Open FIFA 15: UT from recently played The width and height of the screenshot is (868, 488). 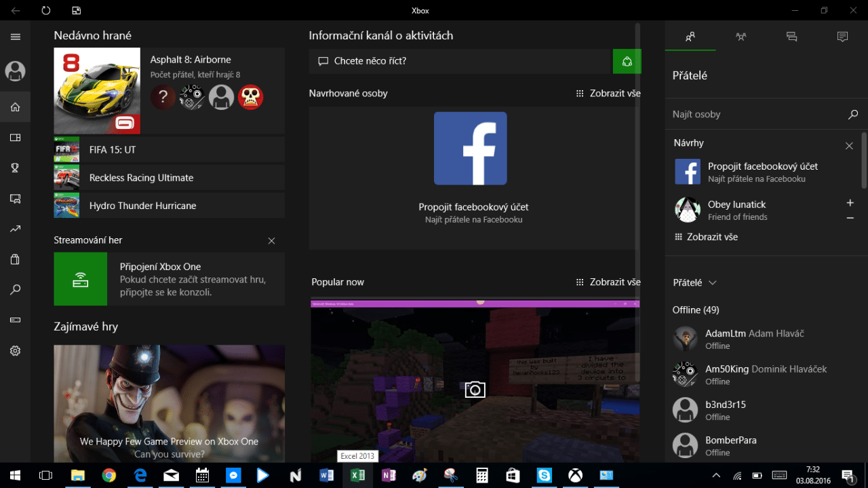click(x=170, y=150)
